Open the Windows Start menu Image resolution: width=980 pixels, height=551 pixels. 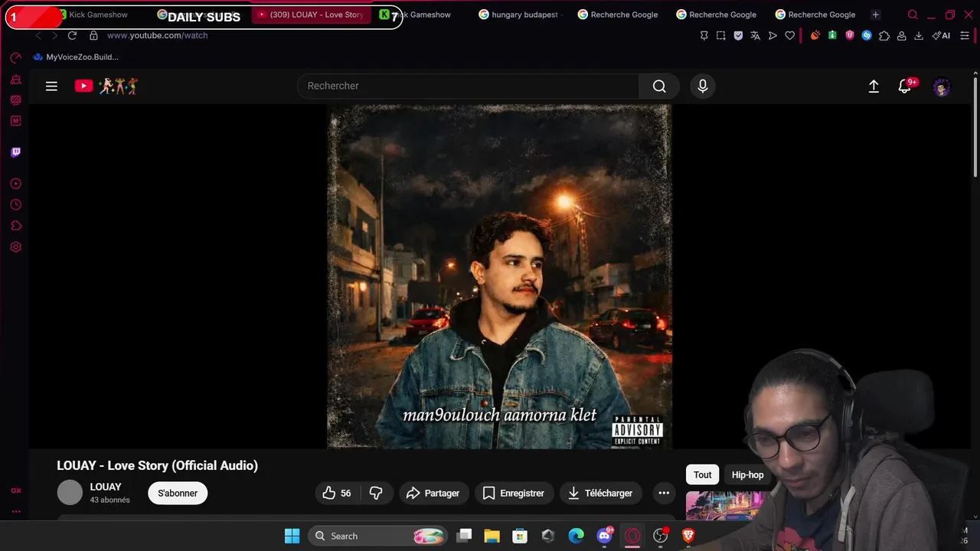(x=292, y=536)
